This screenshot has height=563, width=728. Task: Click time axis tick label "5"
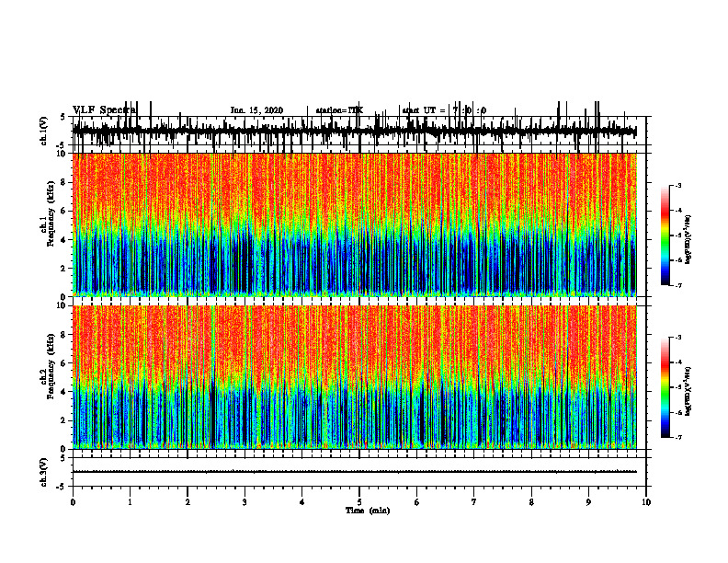tap(359, 502)
